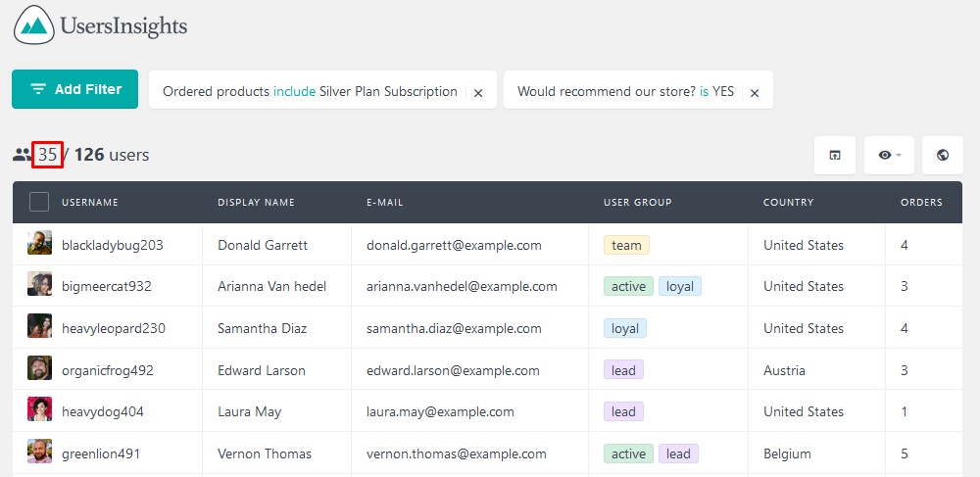This screenshot has height=477, width=980.
Task: Tick the select-all checkbox in table header
Action: click(x=39, y=203)
